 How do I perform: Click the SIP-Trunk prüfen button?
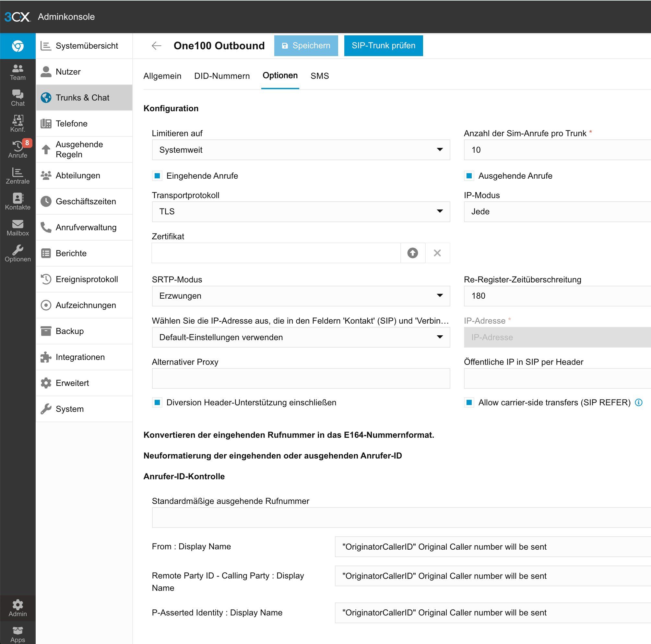(384, 46)
